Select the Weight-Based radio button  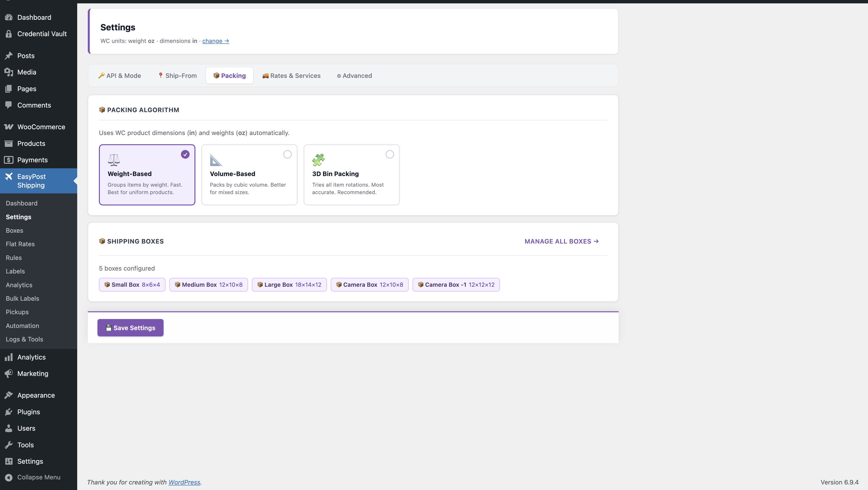point(185,154)
